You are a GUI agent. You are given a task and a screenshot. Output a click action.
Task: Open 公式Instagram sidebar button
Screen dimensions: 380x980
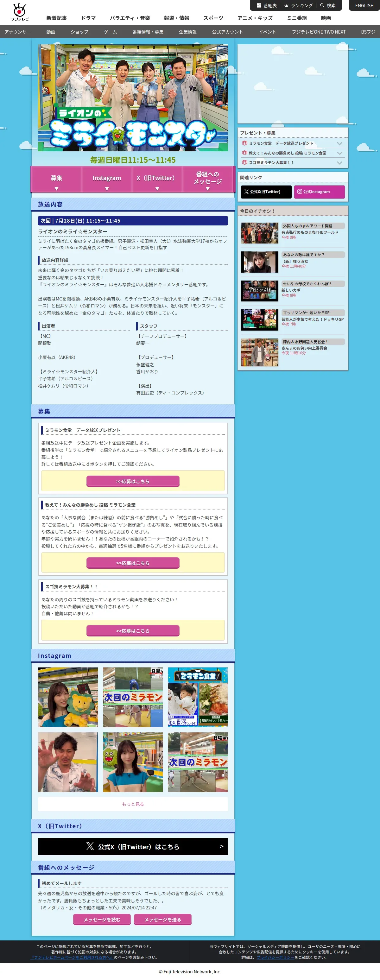[320, 192]
